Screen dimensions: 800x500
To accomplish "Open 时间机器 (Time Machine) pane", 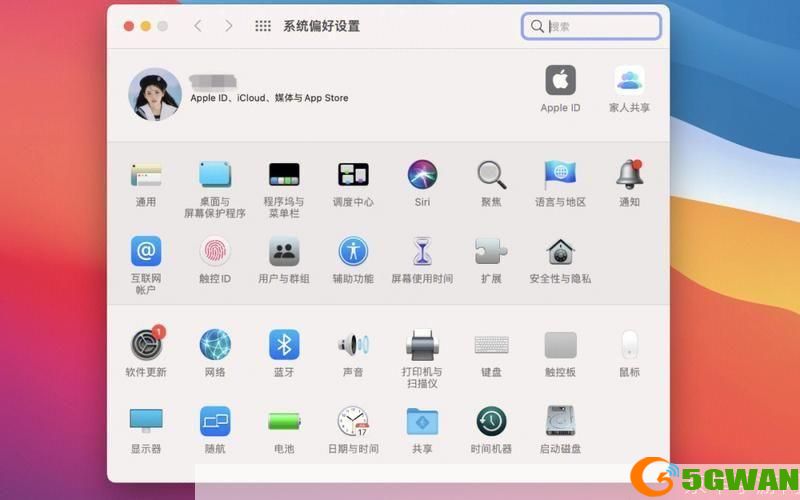I will 491,421.
